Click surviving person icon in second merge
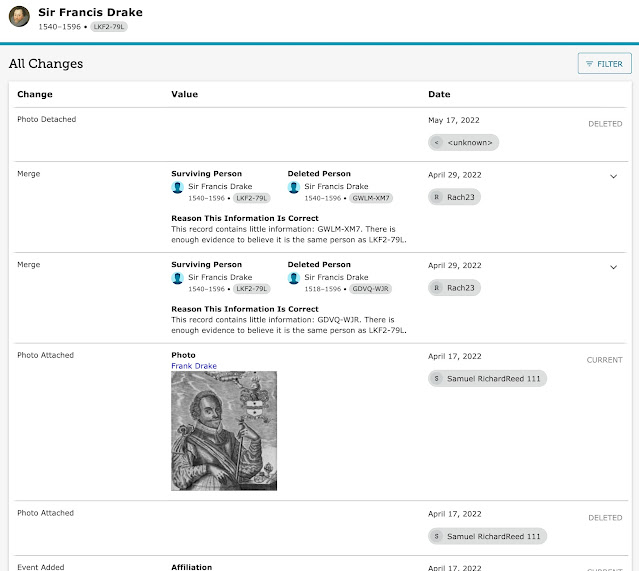 point(177,278)
